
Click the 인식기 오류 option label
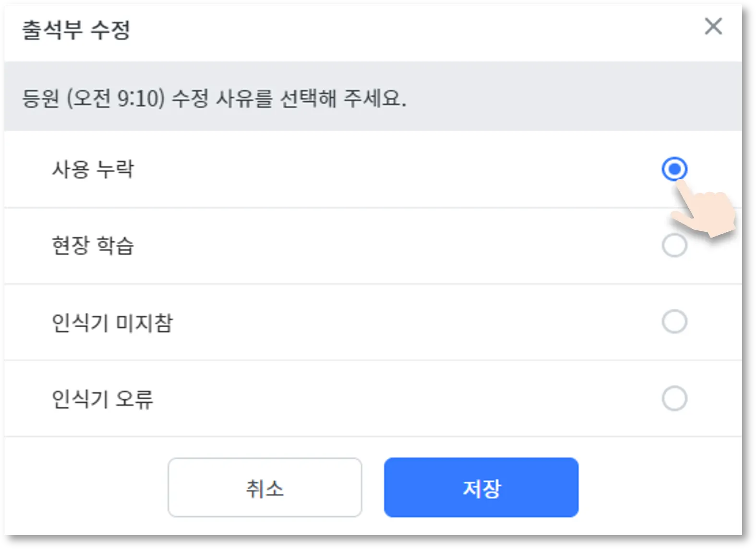(x=102, y=399)
